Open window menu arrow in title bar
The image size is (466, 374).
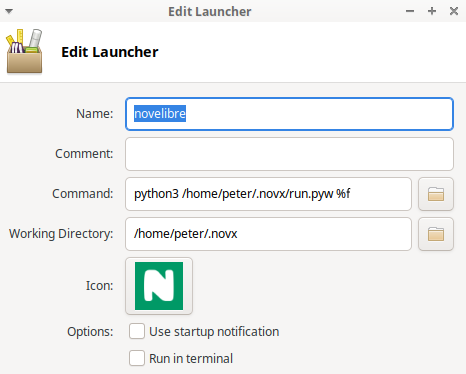[x=9, y=11]
